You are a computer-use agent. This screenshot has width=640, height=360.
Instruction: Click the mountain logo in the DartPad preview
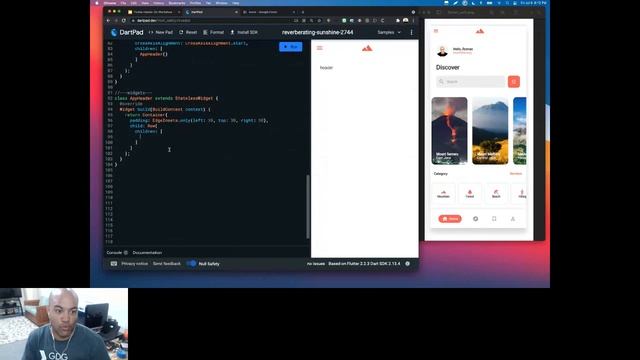click(367, 48)
